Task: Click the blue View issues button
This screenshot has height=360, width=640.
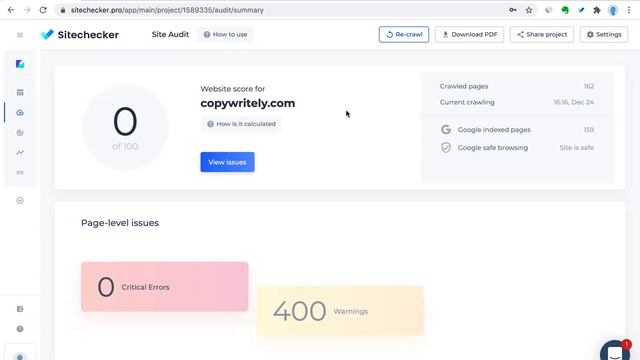Action: click(x=227, y=162)
